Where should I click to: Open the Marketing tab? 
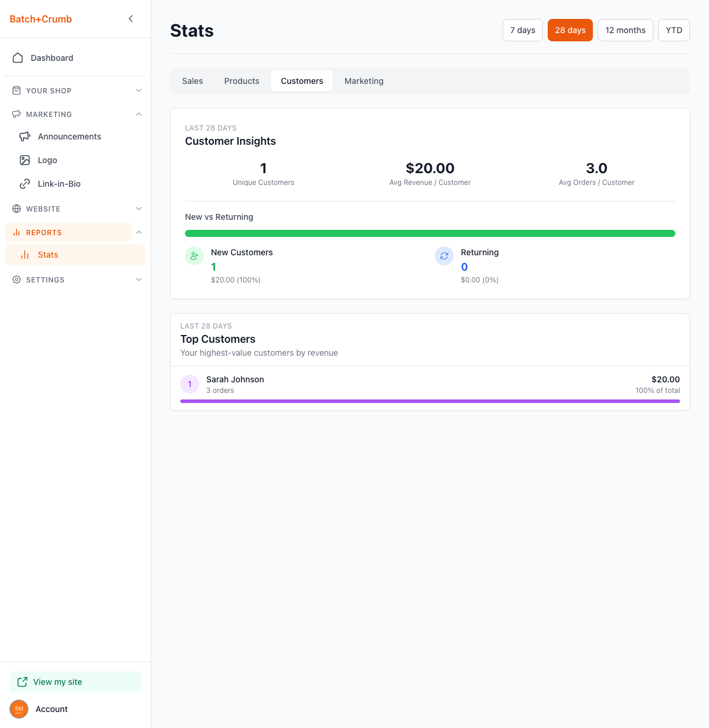[364, 81]
